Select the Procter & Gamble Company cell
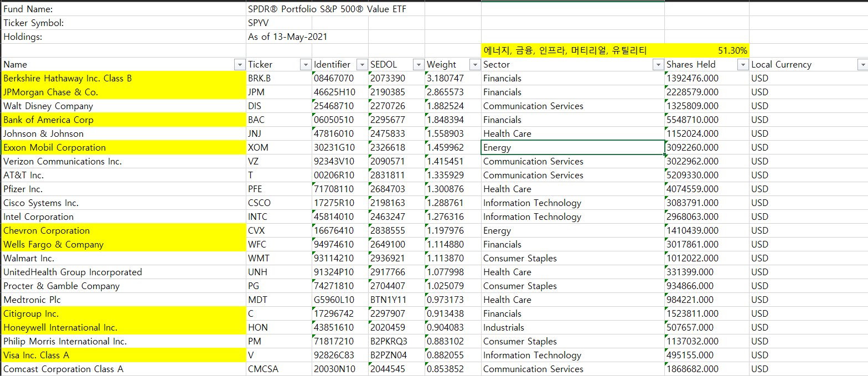 point(124,286)
